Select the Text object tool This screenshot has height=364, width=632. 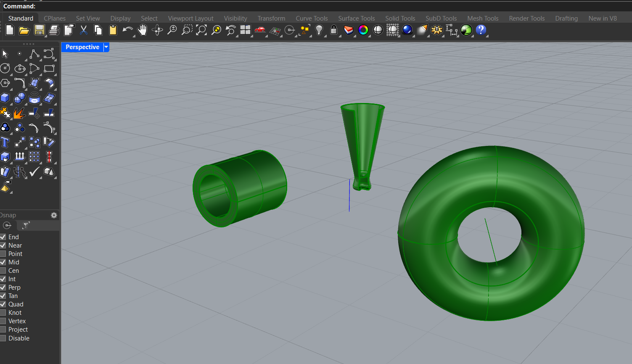(5, 142)
